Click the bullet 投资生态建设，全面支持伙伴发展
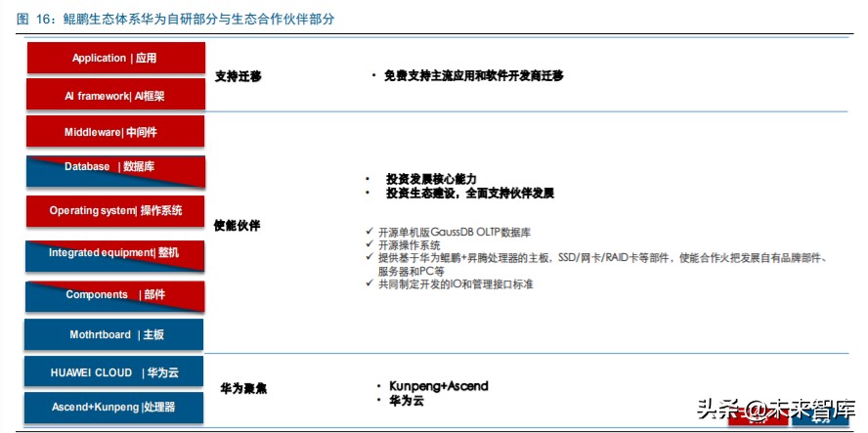 point(470,194)
